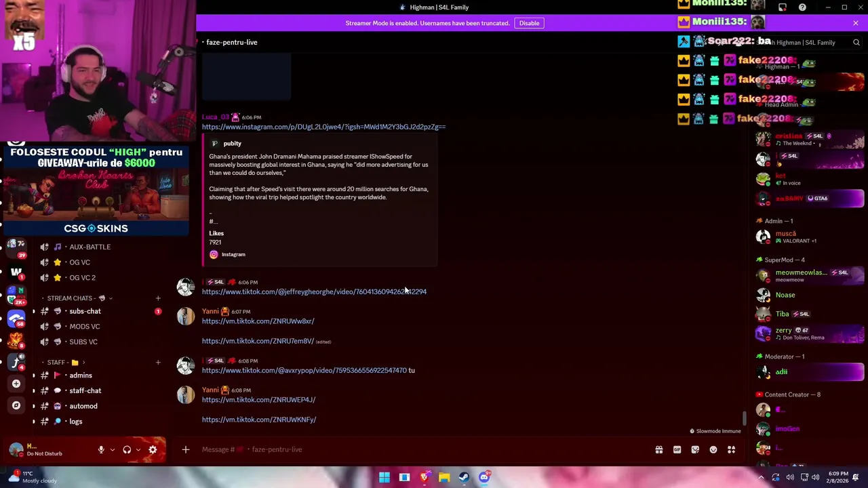Create channel in STREAM CHATS category
Viewport: 868px width, 488px height.
(x=158, y=298)
